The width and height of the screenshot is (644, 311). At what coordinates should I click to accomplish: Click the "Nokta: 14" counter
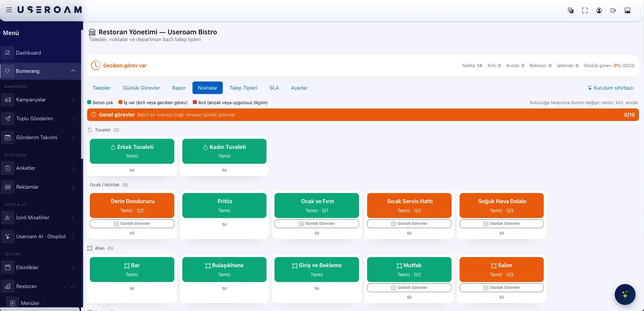[x=472, y=66]
